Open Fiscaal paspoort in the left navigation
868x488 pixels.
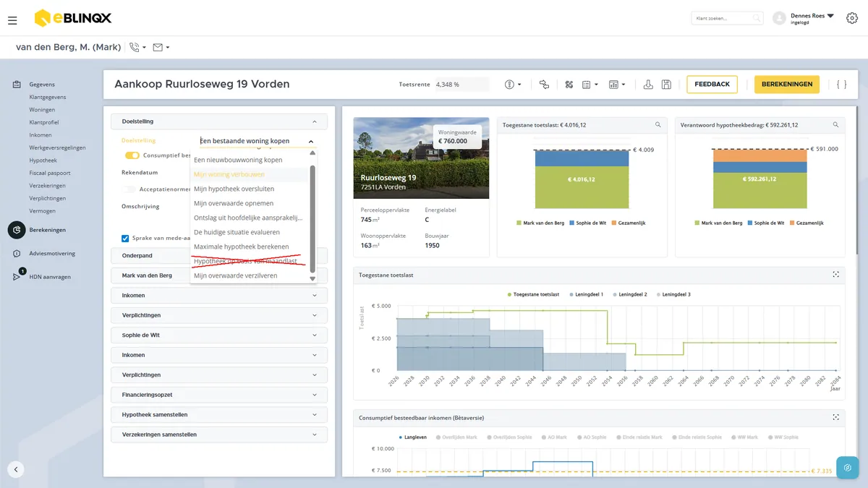50,173
